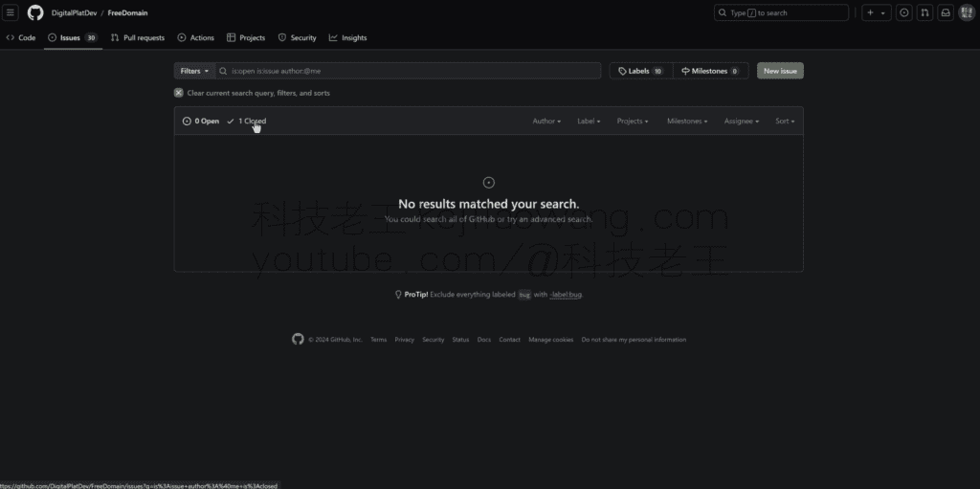Expand the Assignee filter dropdown
Viewport: 980px width, 489px height.
(742, 122)
